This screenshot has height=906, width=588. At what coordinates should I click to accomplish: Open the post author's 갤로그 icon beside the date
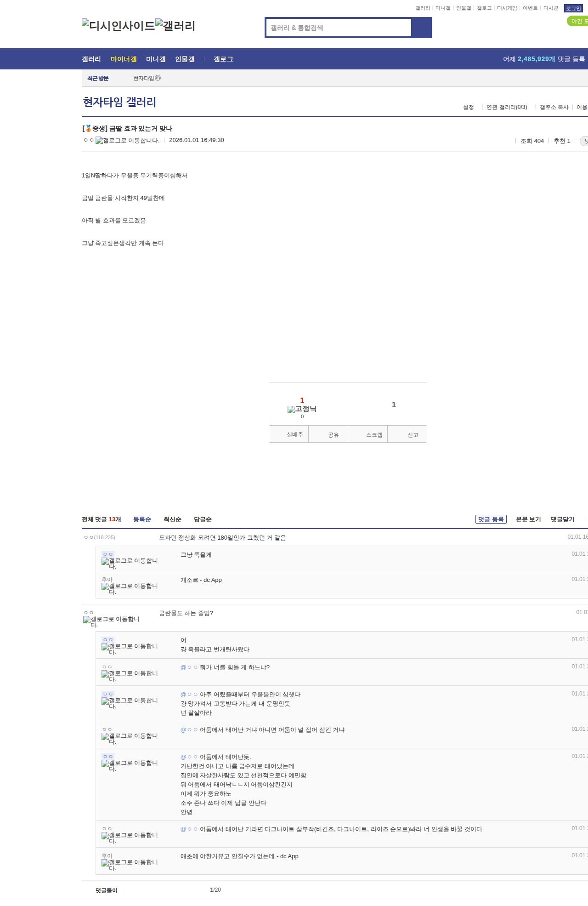pyautogui.click(x=127, y=141)
